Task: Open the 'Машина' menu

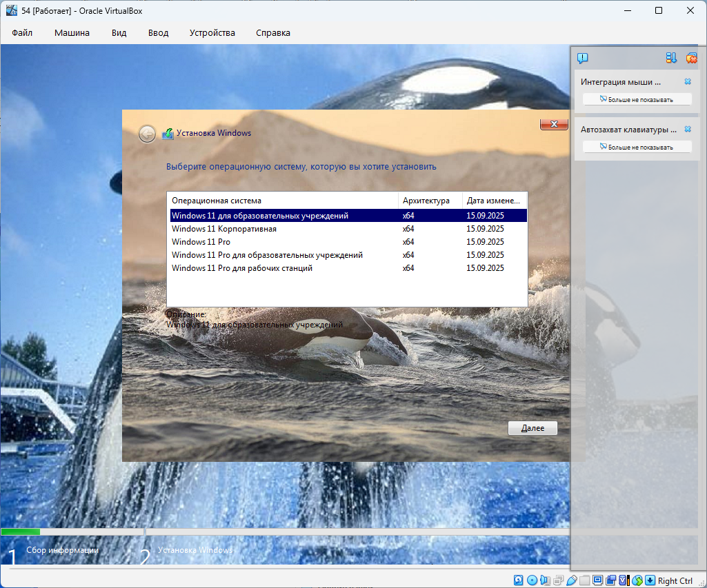Action: [x=72, y=32]
